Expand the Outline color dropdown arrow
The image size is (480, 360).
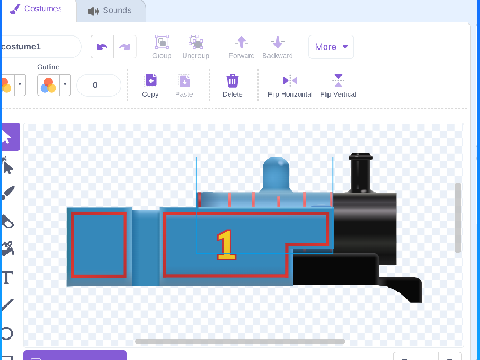[65, 85]
